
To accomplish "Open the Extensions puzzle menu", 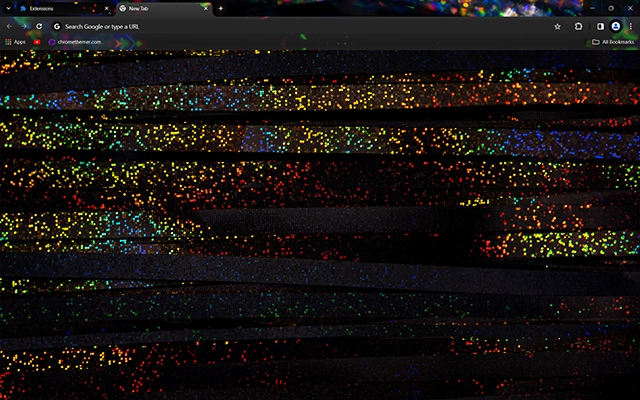I will [578, 27].
